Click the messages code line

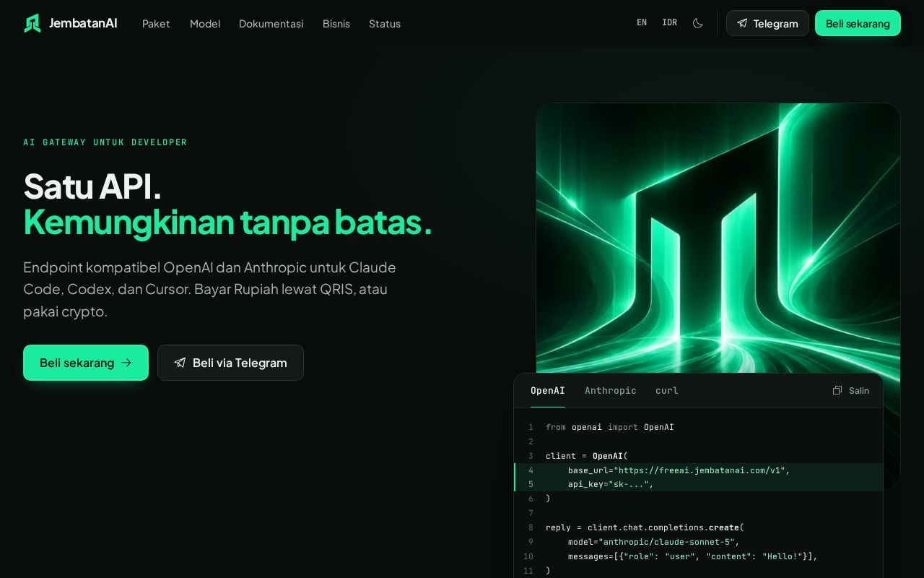click(x=693, y=556)
